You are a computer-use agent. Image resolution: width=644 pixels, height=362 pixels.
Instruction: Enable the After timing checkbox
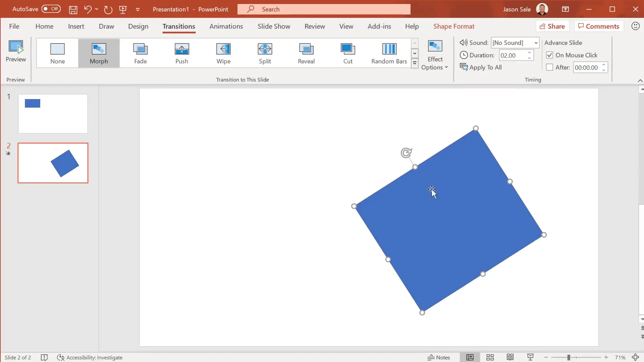point(549,67)
